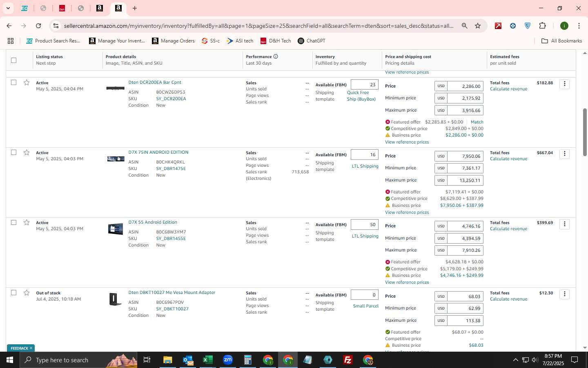Open Excel from the taskbar
Screen dimensions: 588x368
tap(207, 360)
